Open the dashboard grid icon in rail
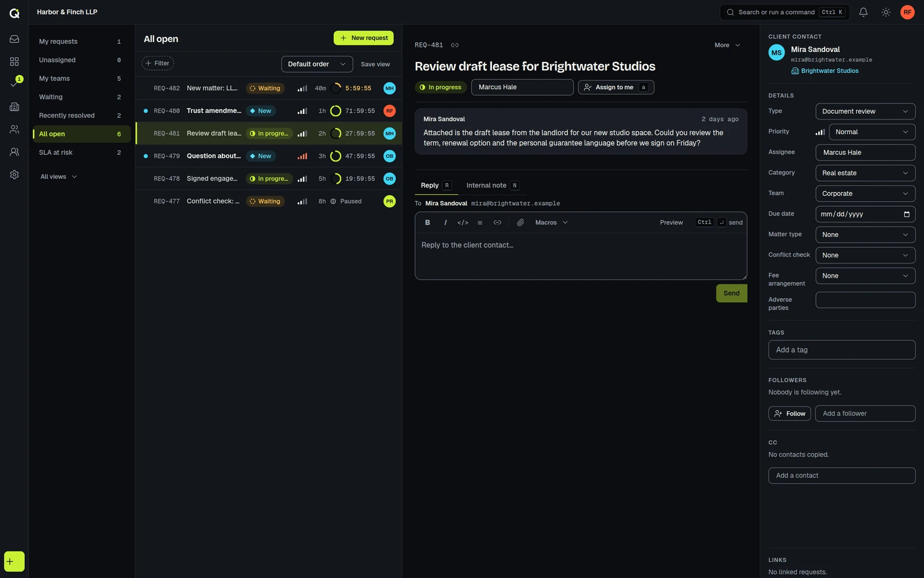 click(14, 61)
